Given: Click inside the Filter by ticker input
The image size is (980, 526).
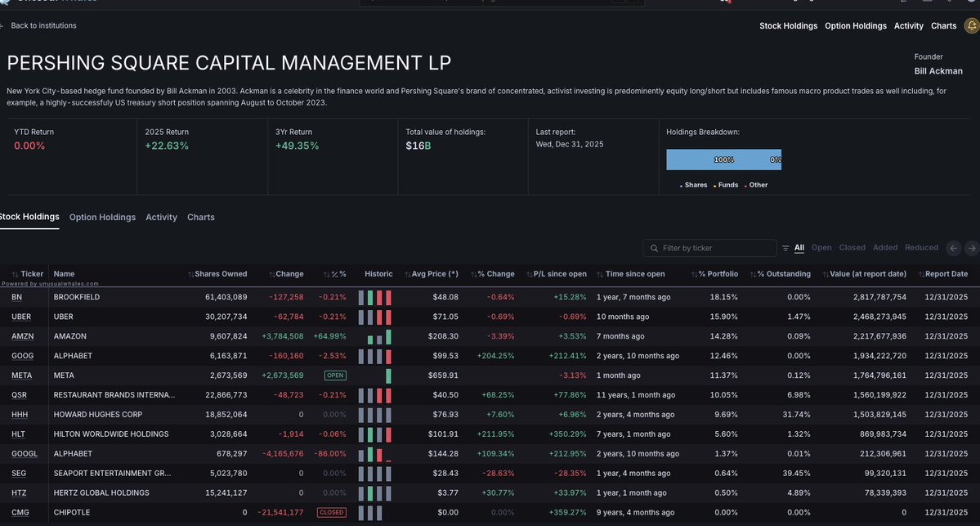Looking at the screenshot, I should [x=708, y=247].
